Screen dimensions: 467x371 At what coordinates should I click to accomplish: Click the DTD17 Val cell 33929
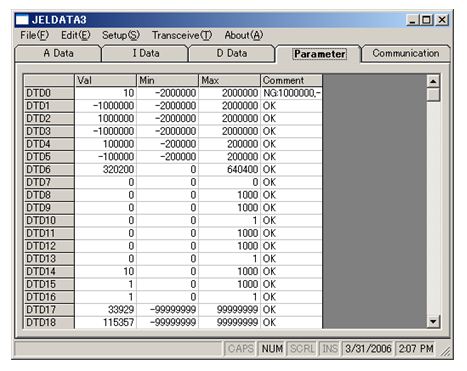[106, 310]
